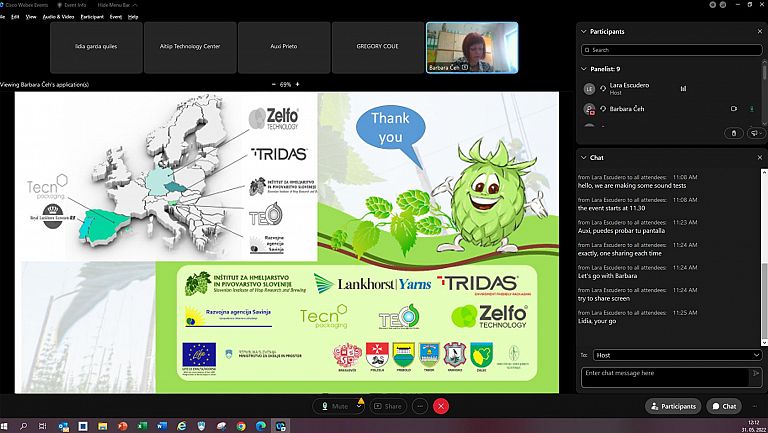
Task: Open the Edit menu
Action: click(x=15, y=17)
